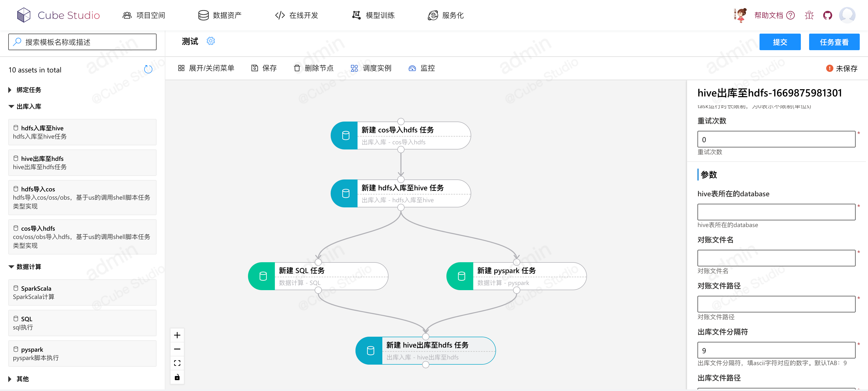The height and width of the screenshot is (391, 868).
Task: Click the bug report icon
Action: [x=809, y=15]
